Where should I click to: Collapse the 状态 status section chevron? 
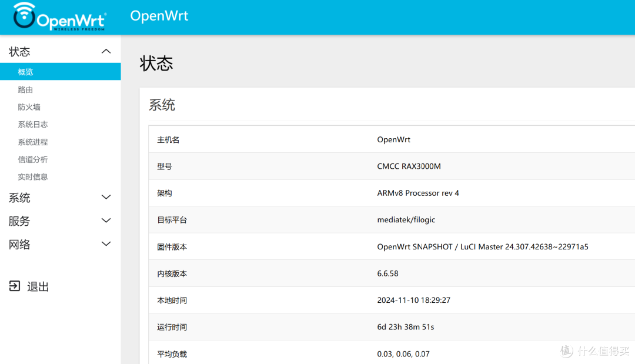coord(106,51)
